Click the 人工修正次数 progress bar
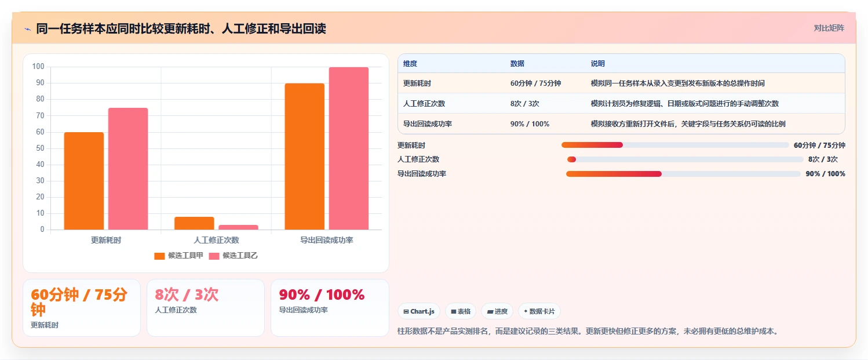The width and height of the screenshot is (868, 360). pyautogui.click(x=685, y=159)
